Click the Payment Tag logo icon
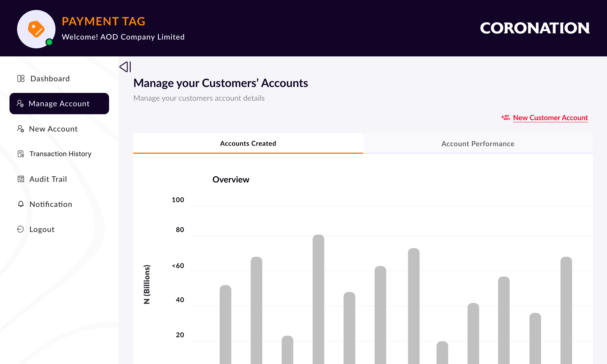 pos(36,29)
